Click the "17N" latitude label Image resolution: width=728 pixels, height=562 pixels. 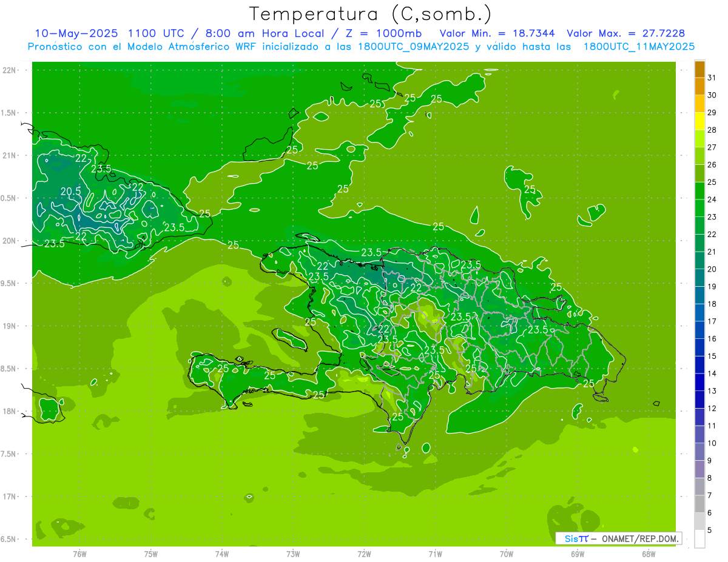point(10,497)
